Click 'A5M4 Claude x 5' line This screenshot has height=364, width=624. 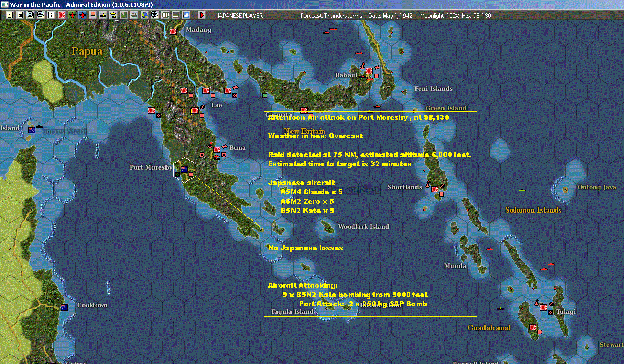click(x=311, y=192)
